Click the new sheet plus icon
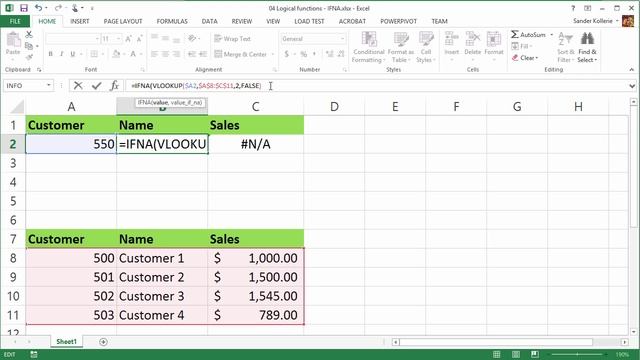The height and width of the screenshot is (360, 640). point(103,342)
